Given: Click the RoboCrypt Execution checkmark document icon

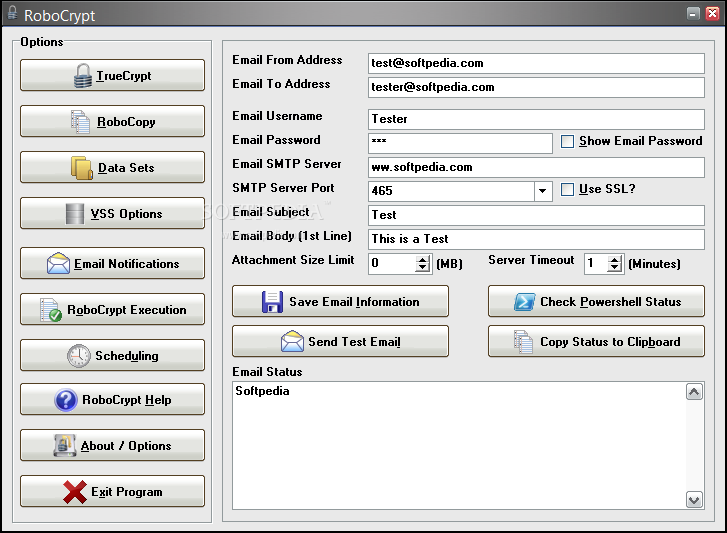Looking at the screenshot, I should 51,310.
